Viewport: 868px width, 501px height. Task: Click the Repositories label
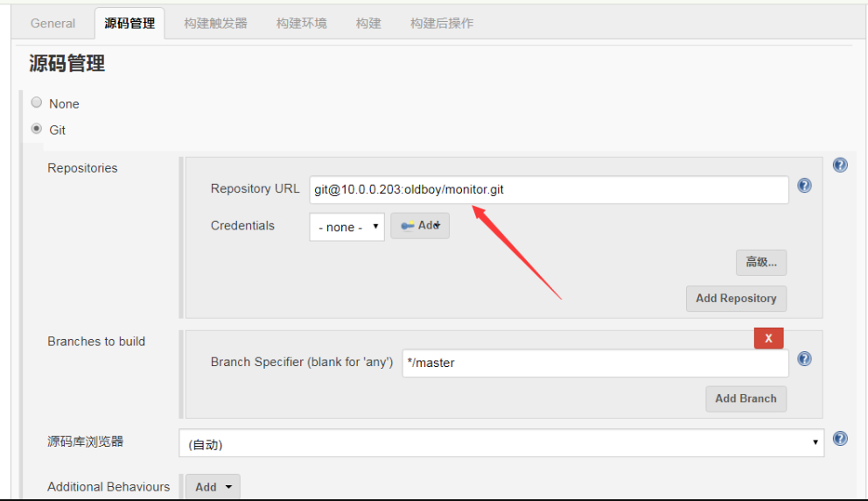click(82, 168)
